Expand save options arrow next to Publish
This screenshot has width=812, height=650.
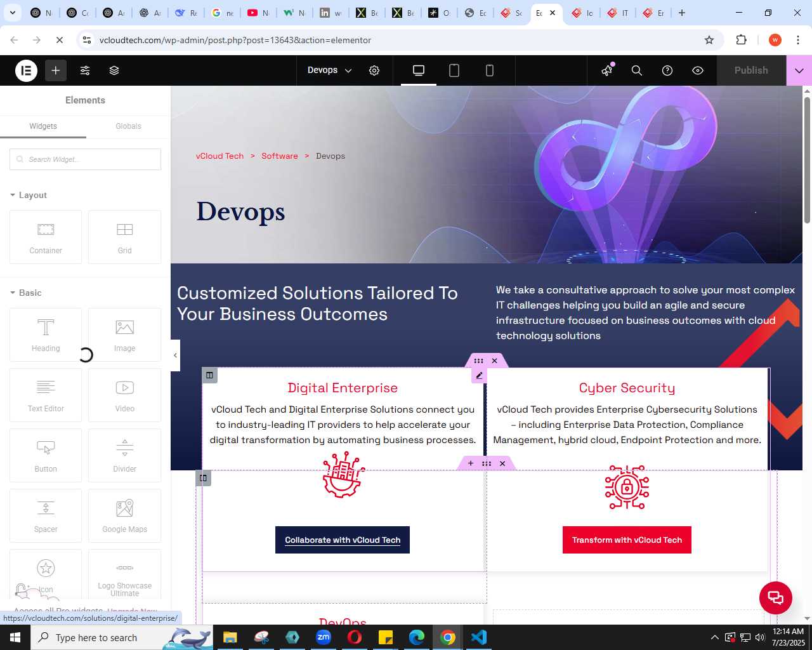tap(799, 70)
